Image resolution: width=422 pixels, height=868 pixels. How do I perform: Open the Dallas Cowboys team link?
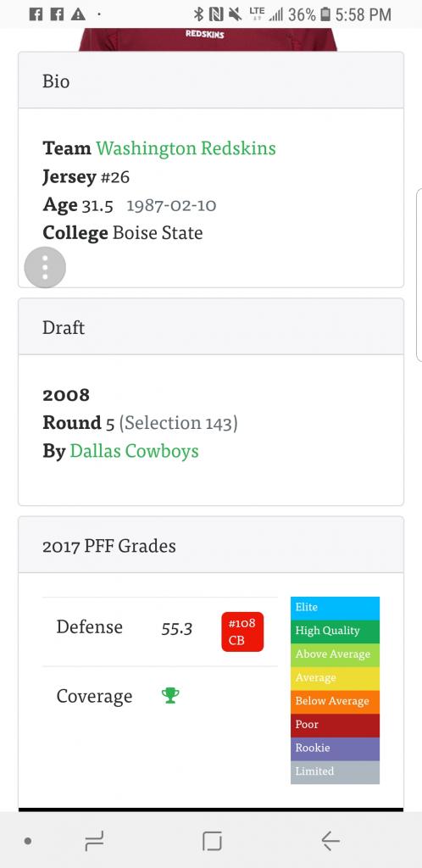(x=134, y=451)
